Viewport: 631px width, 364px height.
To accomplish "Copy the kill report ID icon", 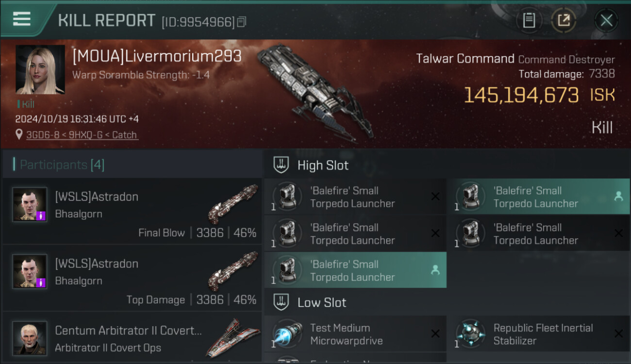I will point(242,22).
